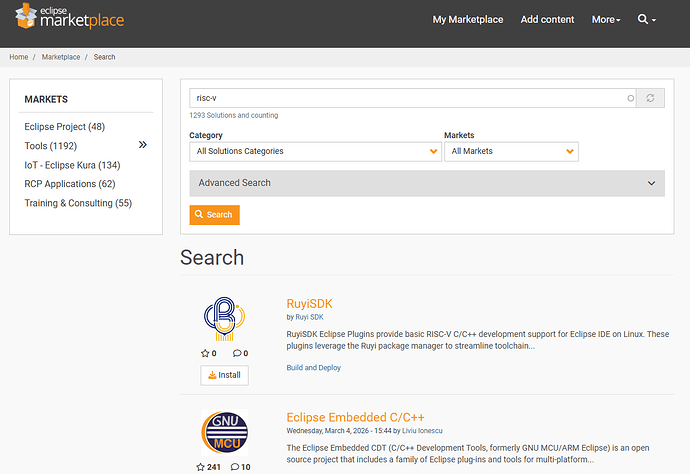Expand the Advanced Search panel
Screen dimensions: 690x474
[x=427, y=183]
